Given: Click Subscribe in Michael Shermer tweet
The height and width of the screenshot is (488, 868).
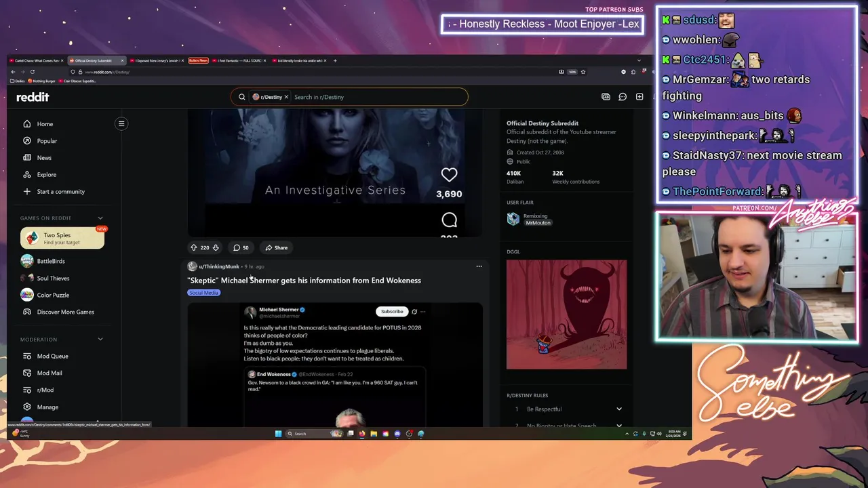Looking at the screenshot, I should 392,312.
